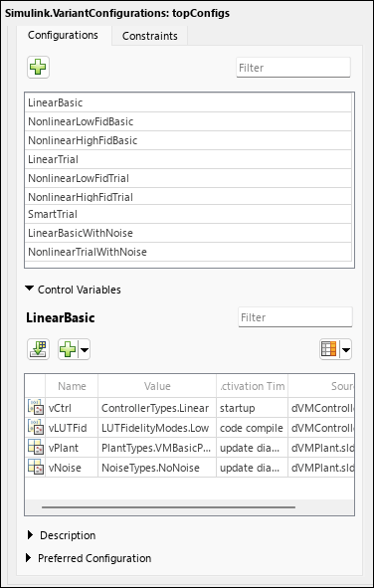Click vPlant's update dia... activation cell
The height and width of the screenshot is (588, 374).
coord(253,448)
